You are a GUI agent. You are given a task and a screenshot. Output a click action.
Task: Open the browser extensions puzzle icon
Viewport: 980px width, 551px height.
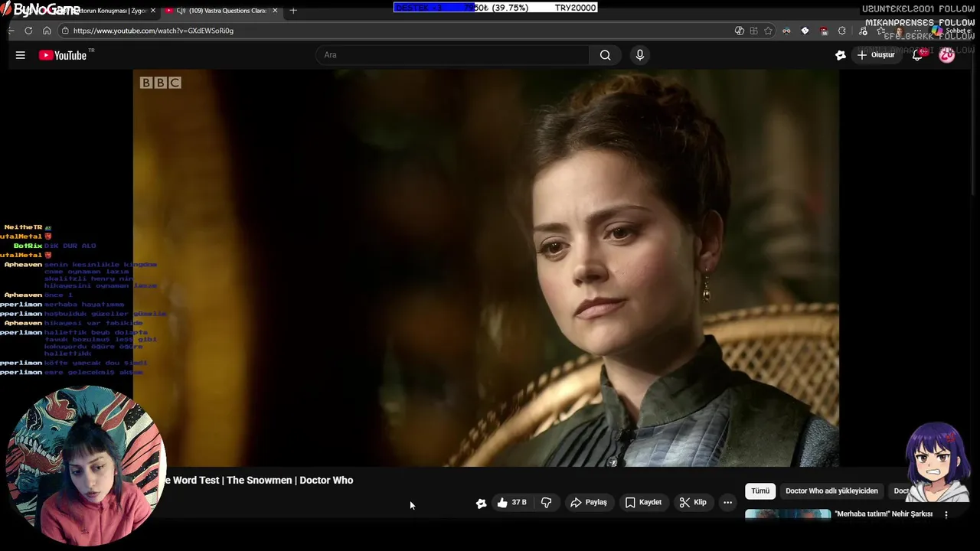[841, 31]
